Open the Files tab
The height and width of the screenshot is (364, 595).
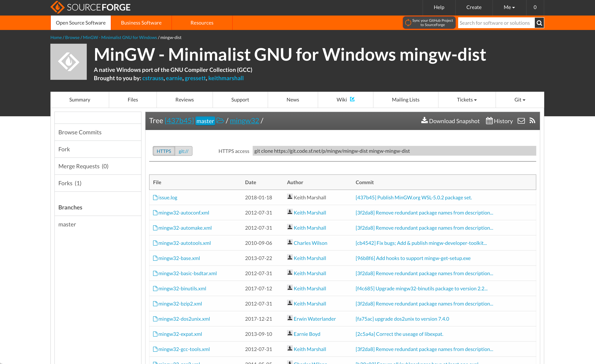click(132, 100)
